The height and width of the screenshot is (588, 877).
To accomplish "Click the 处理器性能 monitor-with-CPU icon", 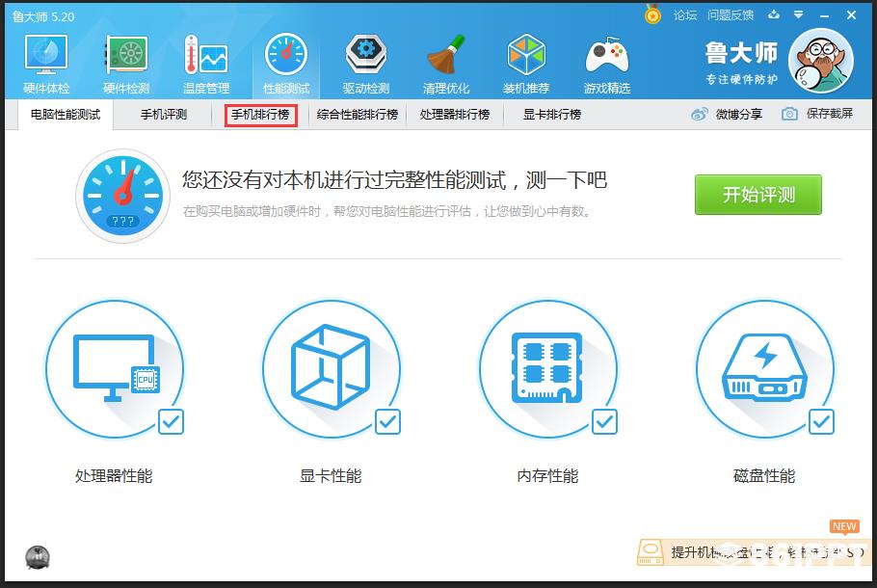I will pyautogui.click(x=115, y=368).
